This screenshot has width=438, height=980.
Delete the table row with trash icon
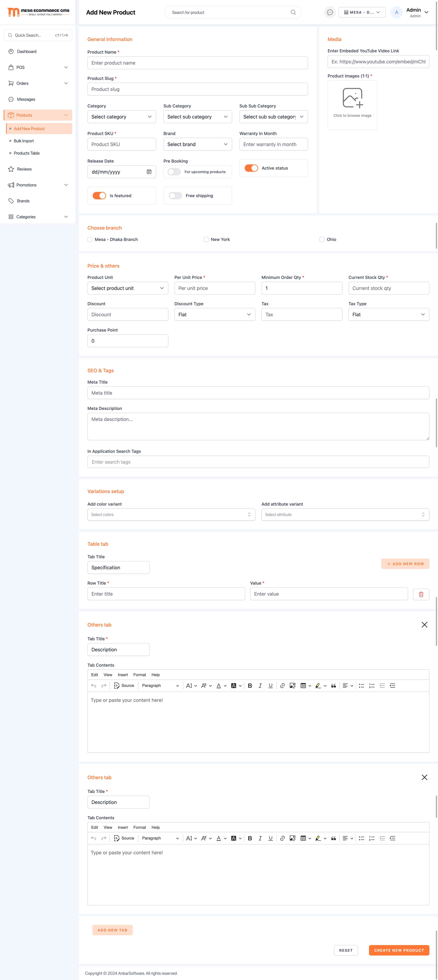421,594
